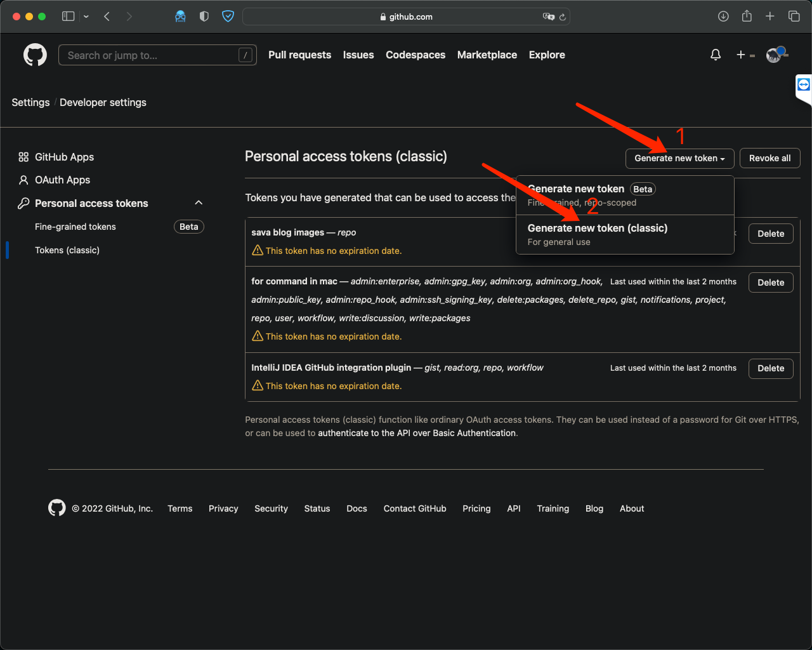The width and height of the screenshot is (812, 650).
Task: Delete the IntelliJ IDEA GitHub integration token
Action: click(x=771, y=368)
